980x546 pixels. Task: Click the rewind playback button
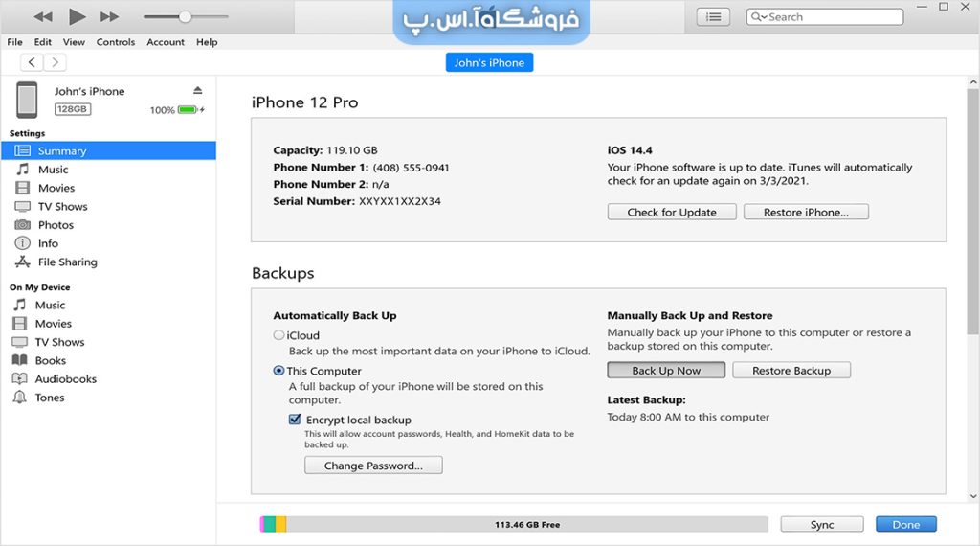43,17
